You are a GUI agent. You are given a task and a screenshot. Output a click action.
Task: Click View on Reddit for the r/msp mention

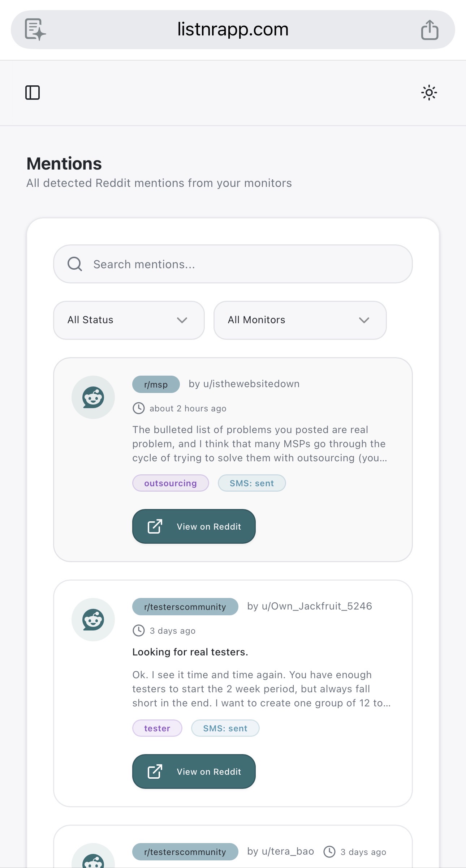click(194, 527)
